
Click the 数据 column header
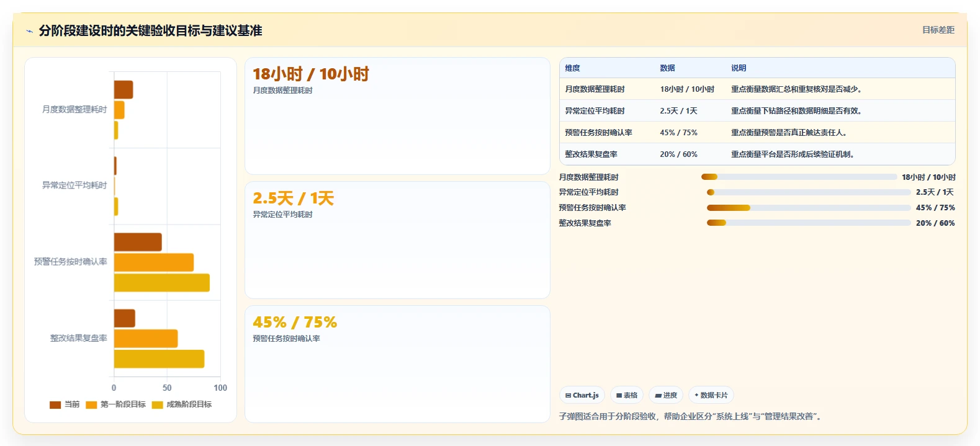(x=667, y=68)
